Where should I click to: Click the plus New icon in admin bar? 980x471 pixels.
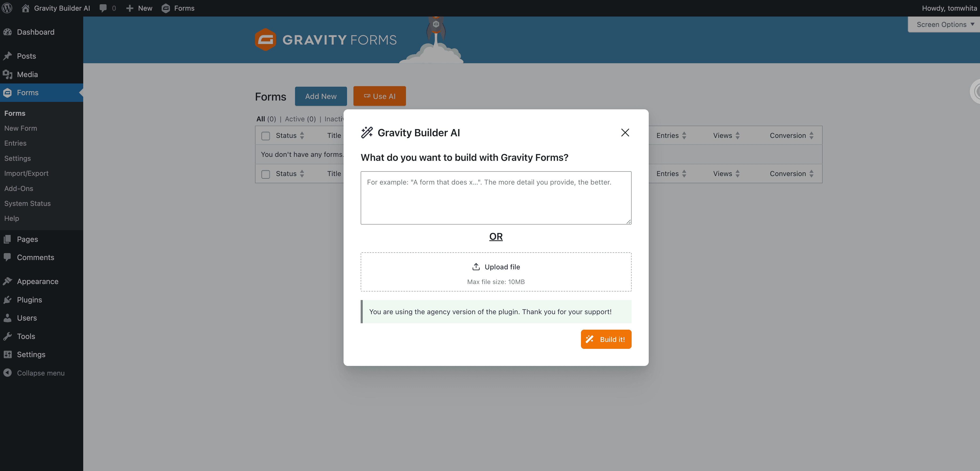point(129,8)
